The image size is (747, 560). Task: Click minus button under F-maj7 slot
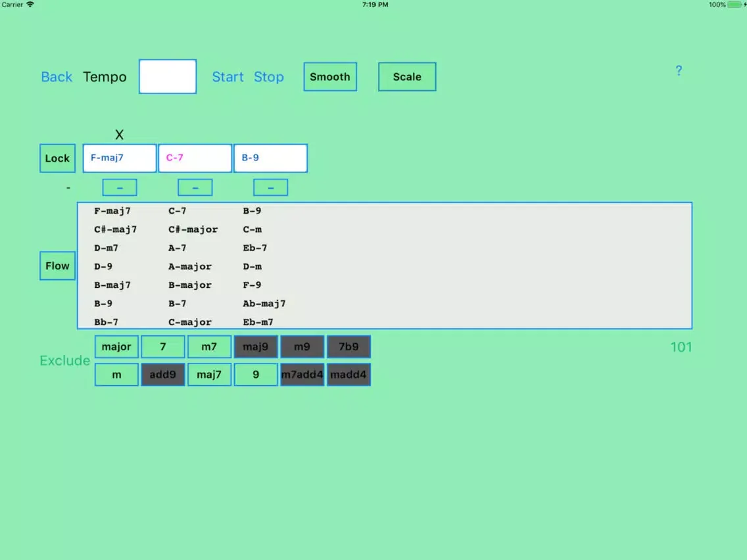120,187
